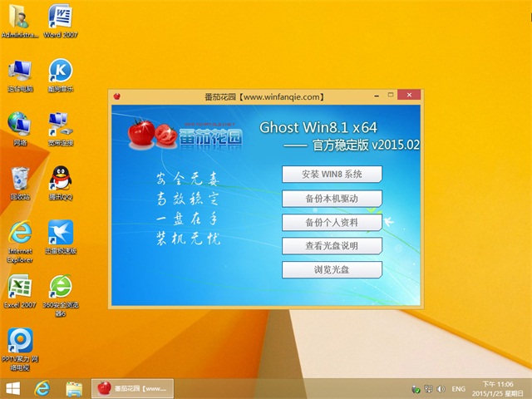Open File Explorer from the taskbar
Viewport: 532px width, 399px height.
click(x=74, y=388)
